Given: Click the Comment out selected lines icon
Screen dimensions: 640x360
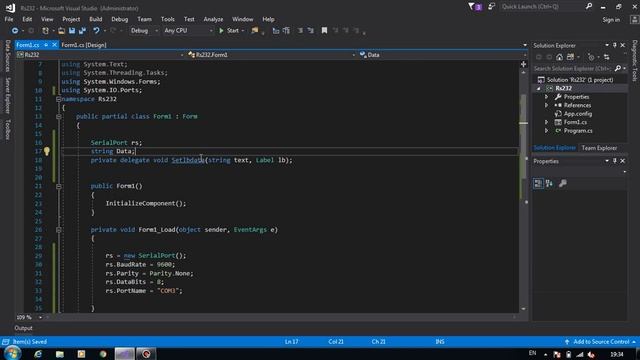Looking at the screenshot, I should pos(300,31).
